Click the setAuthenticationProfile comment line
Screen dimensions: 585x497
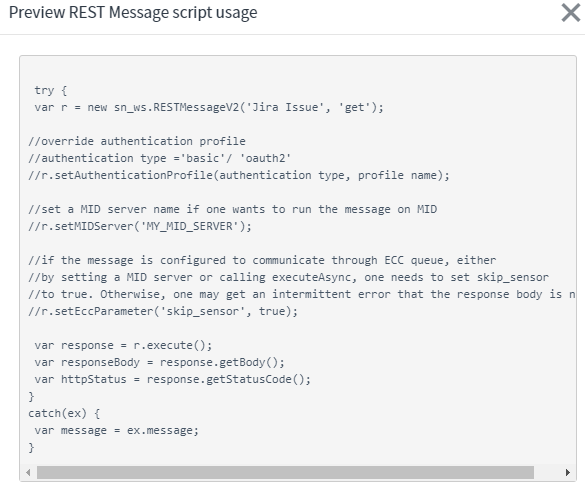pyautogui.click(x=239, y=175)
